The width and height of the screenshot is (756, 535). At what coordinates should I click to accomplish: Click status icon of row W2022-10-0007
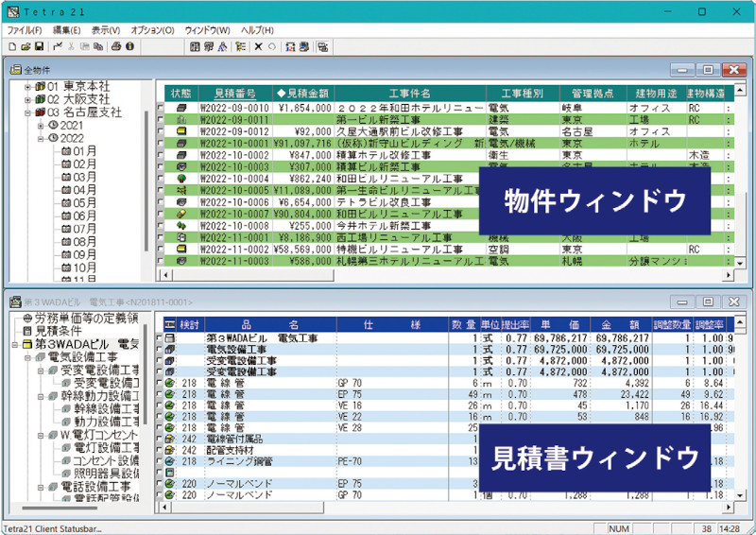pos(181,214)
